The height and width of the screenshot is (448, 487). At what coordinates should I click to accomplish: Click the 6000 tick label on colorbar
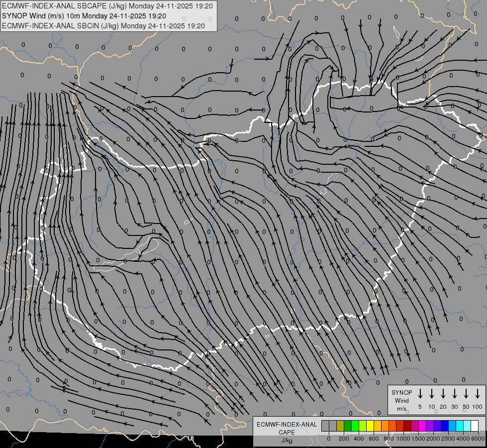tap(478, 439)
